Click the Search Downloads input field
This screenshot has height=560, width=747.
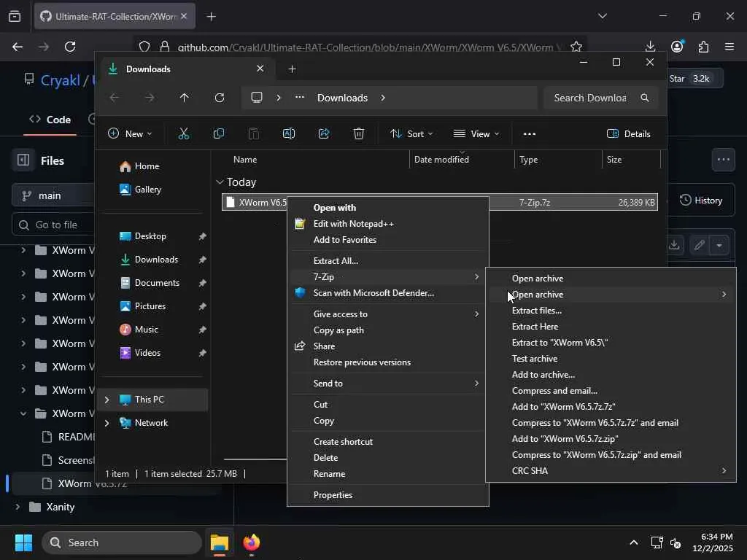tap(590, 98)
